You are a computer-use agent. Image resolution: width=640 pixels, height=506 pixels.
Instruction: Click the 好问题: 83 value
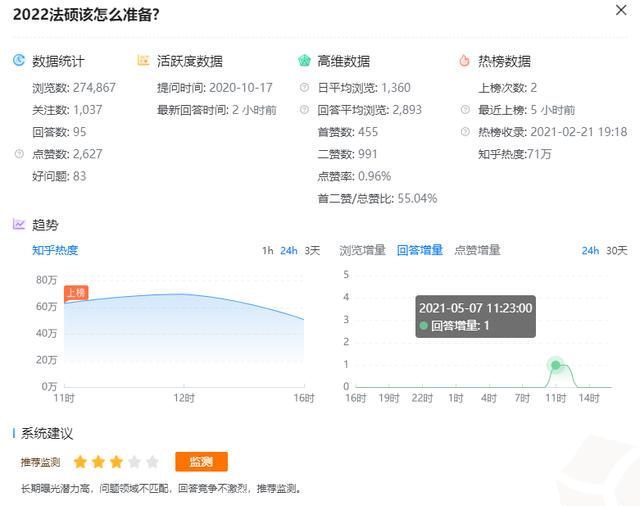coord(59,176)
